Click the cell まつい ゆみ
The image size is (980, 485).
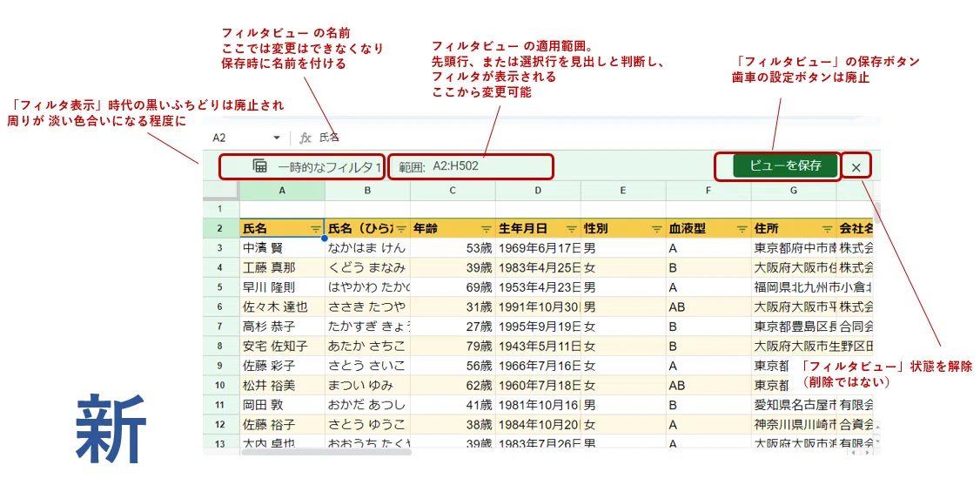pos(367,385)
